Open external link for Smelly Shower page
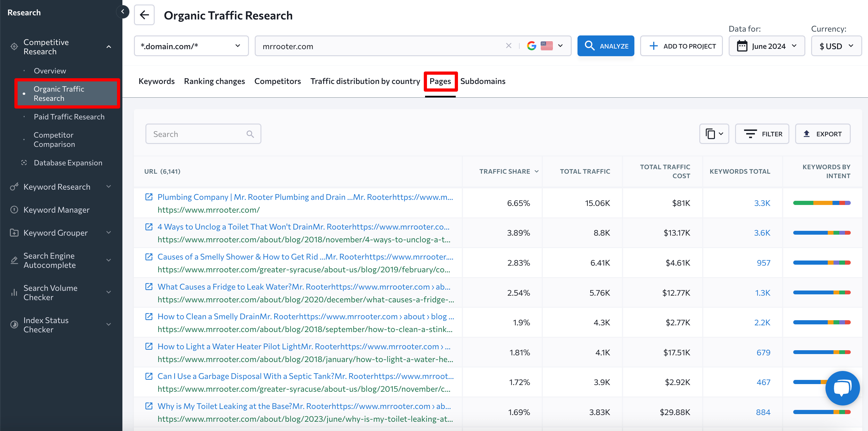The height and width of the screenshot is (431, 868). (149, 257)
